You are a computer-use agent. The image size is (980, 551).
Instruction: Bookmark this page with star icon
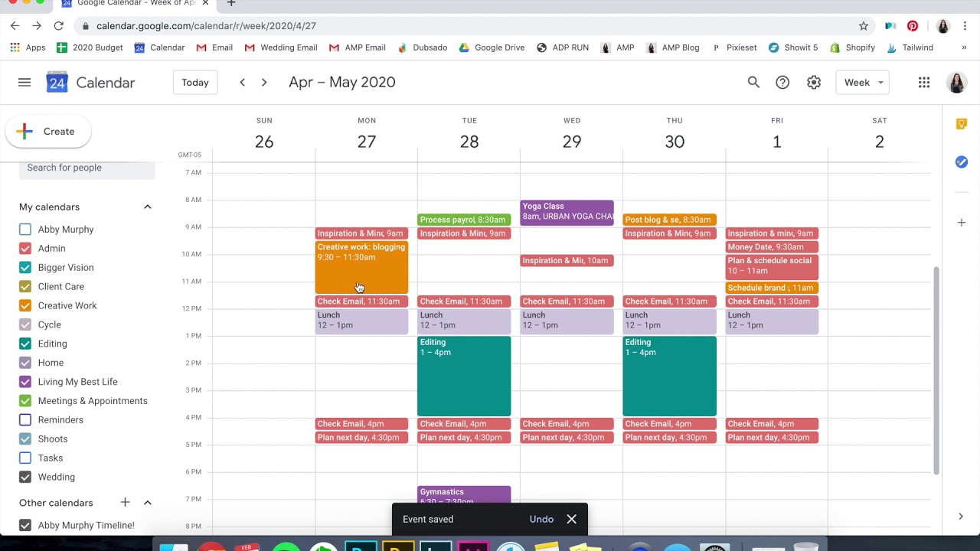pos(864,26)
